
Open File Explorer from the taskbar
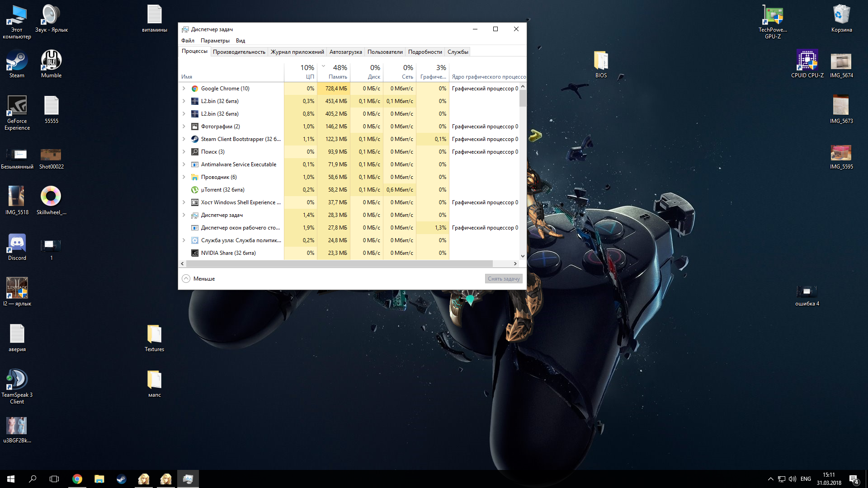(99, 479)
